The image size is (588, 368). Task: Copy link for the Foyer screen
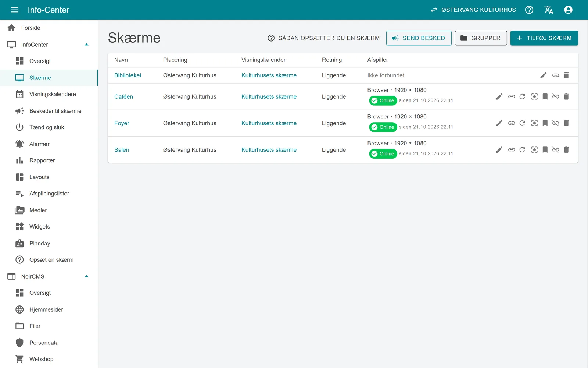512,123
